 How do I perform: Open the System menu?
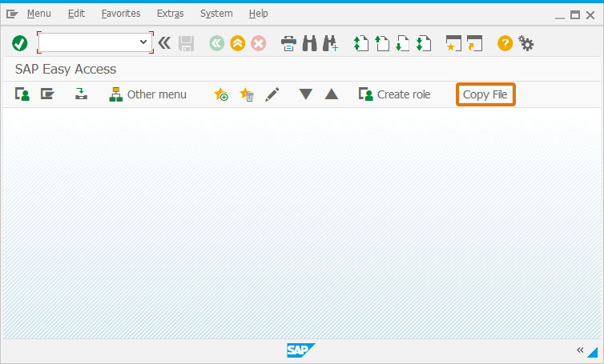pyautogui.click(x=216, y=14)
